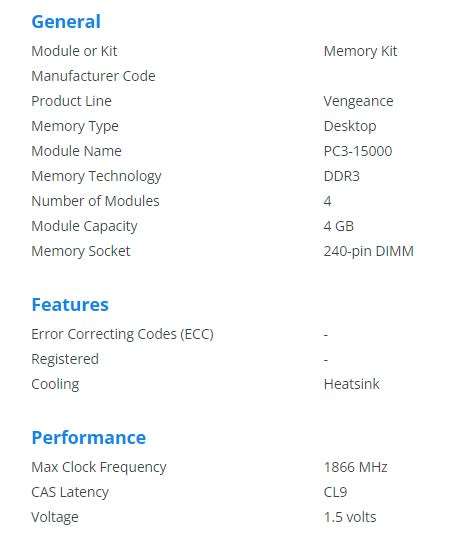
Task: Click the General section heading
Action: [x=66, y=22]
